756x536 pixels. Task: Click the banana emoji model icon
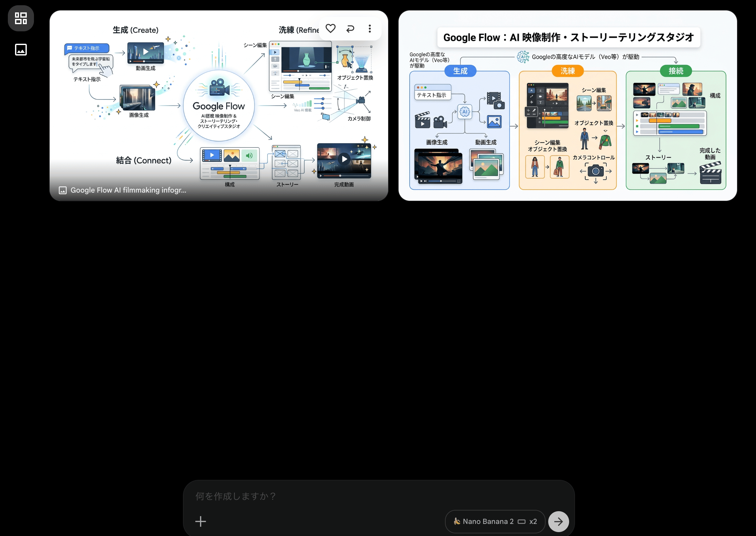[457, 522]
